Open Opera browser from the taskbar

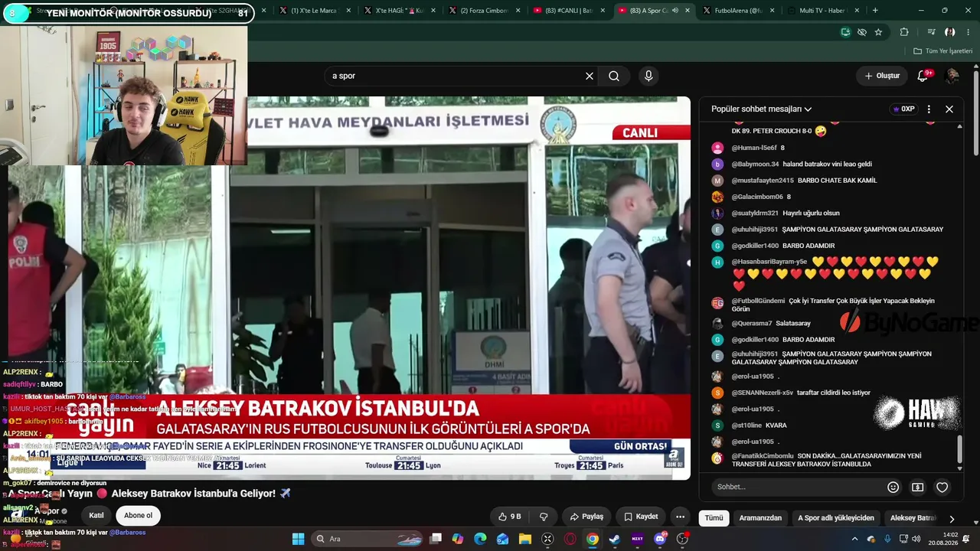point(570,539)
